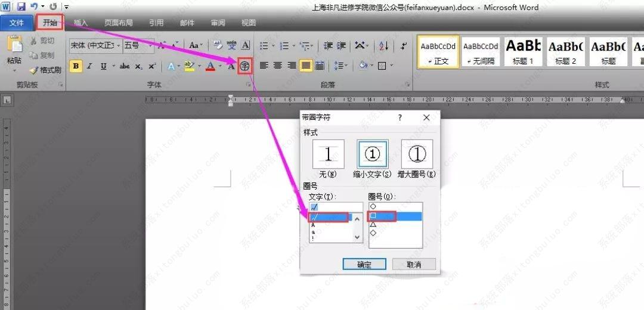Open the borders dropdown
644x310 pixels.
click(x=392, y=66)
